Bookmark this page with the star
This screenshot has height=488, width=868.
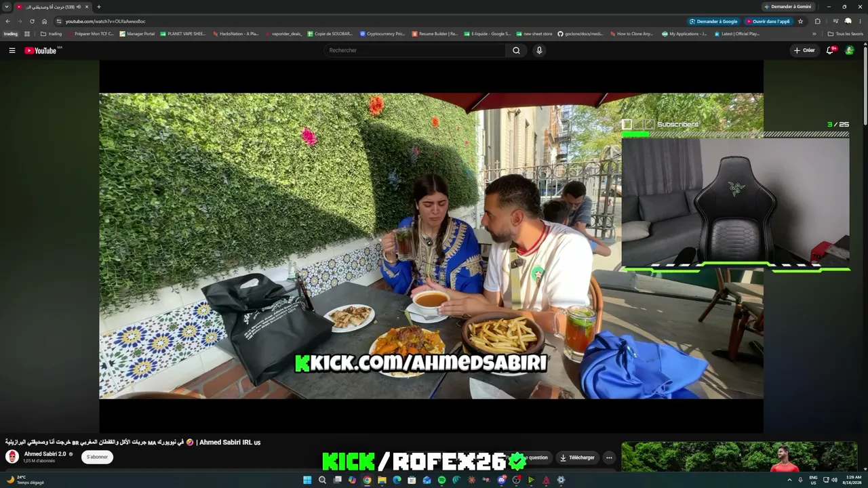pyautogui.click(x=800, y=21)
